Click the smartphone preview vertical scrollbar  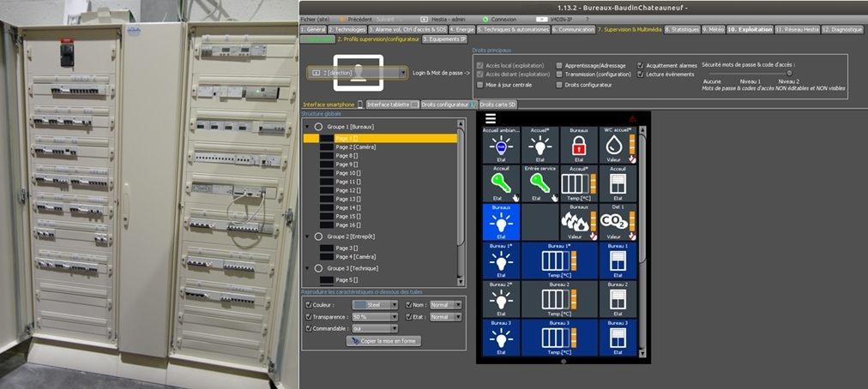pyautogui.click(x=642, y=242)
